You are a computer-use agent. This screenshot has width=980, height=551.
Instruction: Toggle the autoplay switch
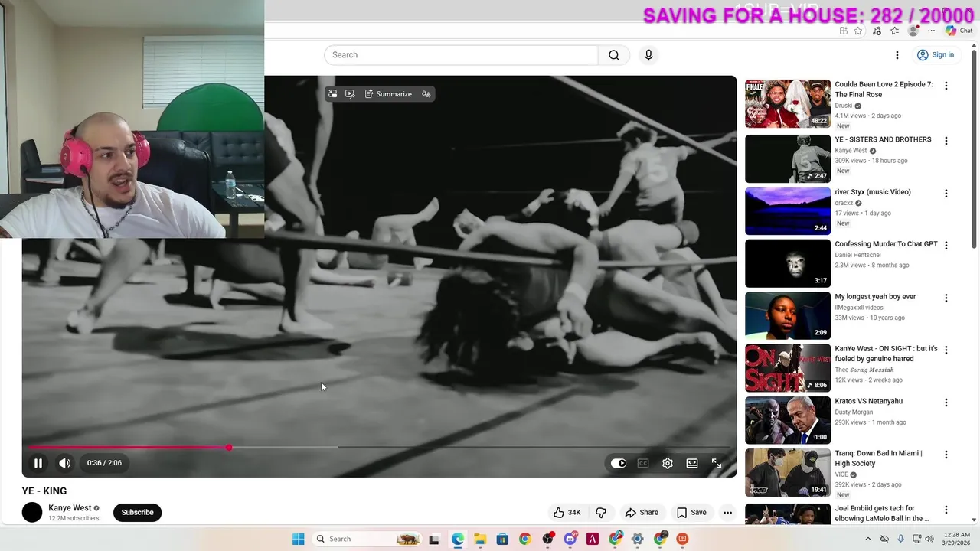click(x=618, y=463)
